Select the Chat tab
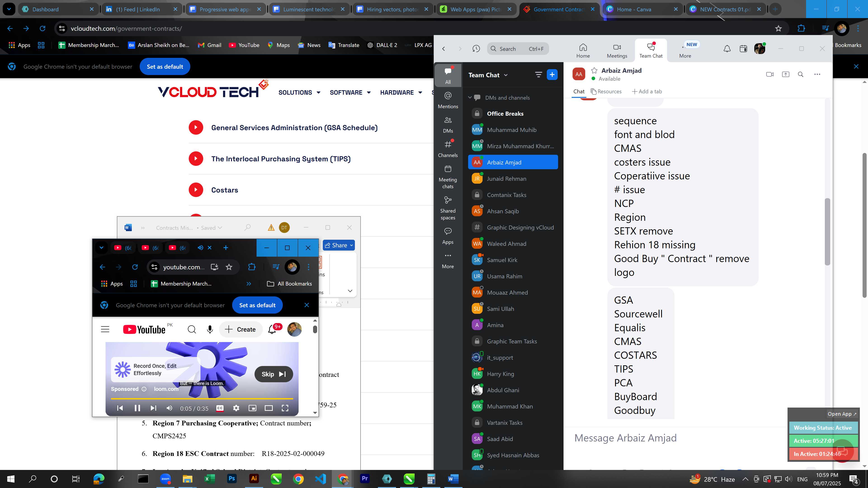Screen dimensions: 868x488 (579, 91)
